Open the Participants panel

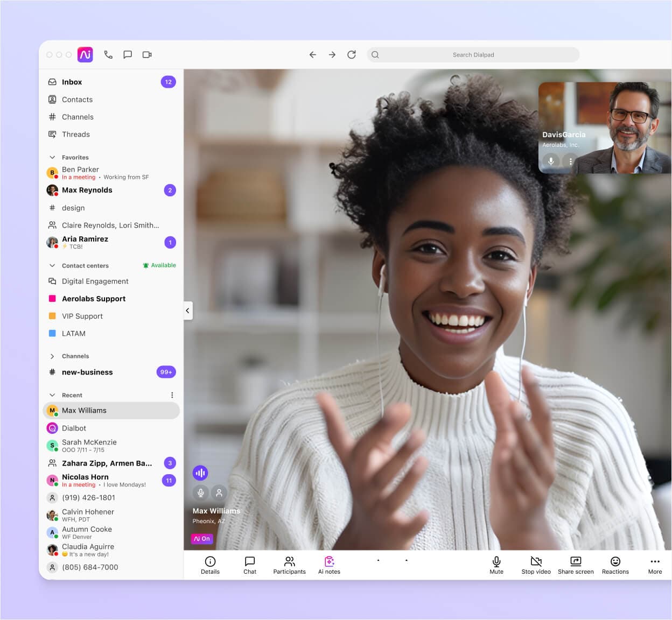coord(289,565)
